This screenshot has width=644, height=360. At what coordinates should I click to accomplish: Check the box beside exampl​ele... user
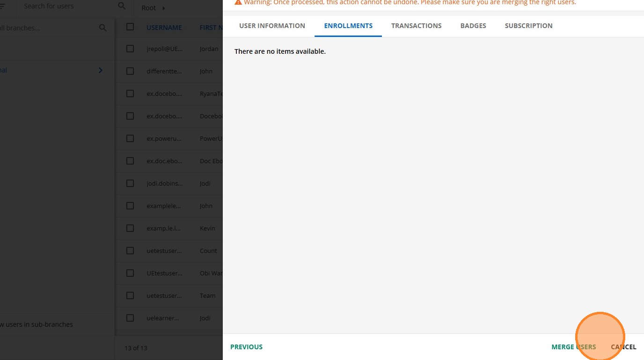pyautogui.click(x=130, y=206)
